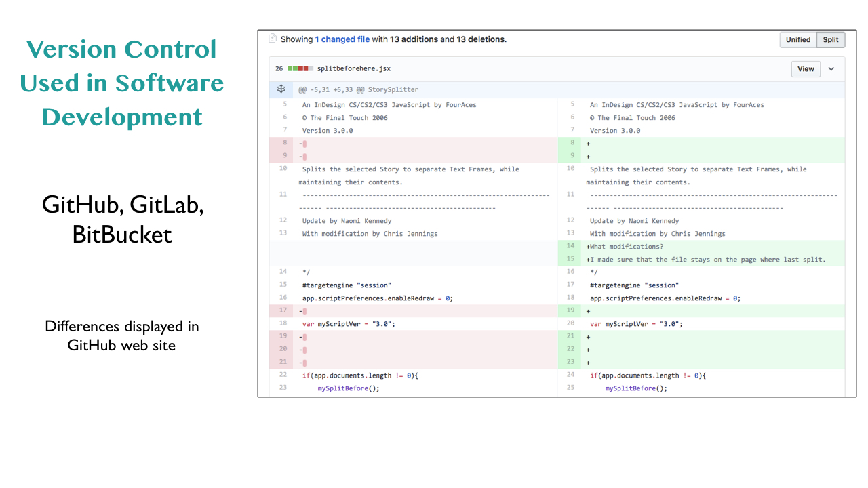This screenshot has width=868, height=488.
Task: Click the diffstat colored squares near 26
Action: (299, 69)
